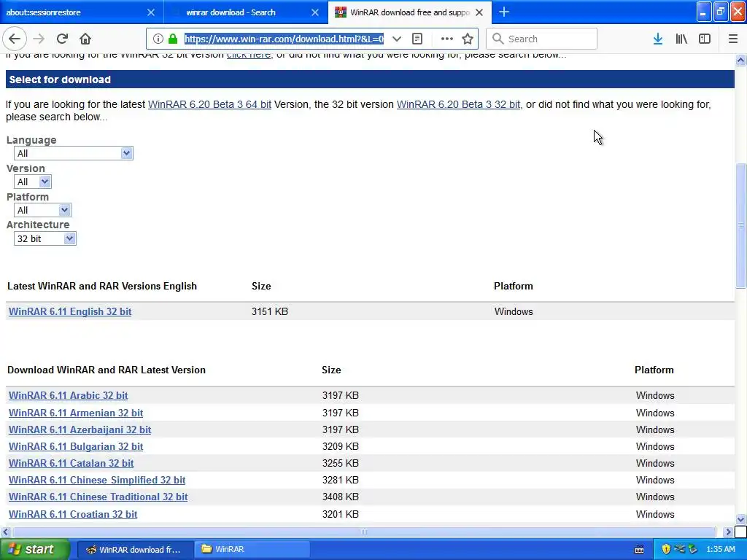Screen dimensions: 747x560
Task: Close the WinRAR download free tab
Action: 479,12
